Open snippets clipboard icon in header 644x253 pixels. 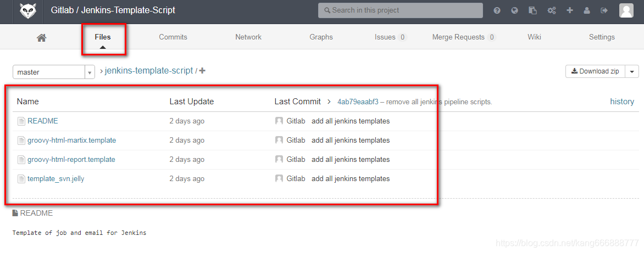tap(532, 10)
